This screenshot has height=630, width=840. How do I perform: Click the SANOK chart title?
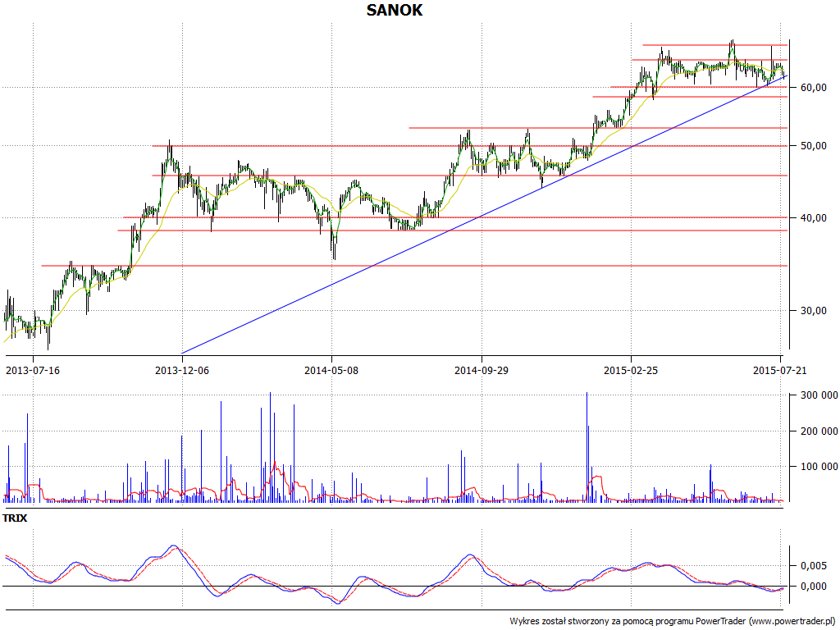pos(395,10)
